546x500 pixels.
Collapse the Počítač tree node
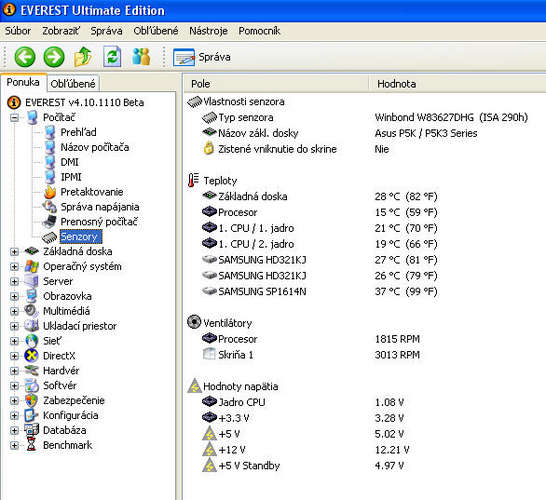[x=14, y=117]
